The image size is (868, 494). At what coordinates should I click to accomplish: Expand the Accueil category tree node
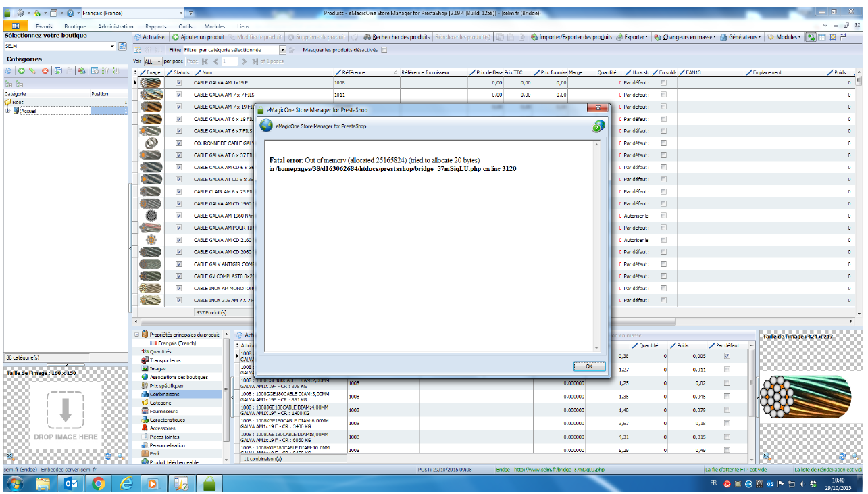coord(7,111)
